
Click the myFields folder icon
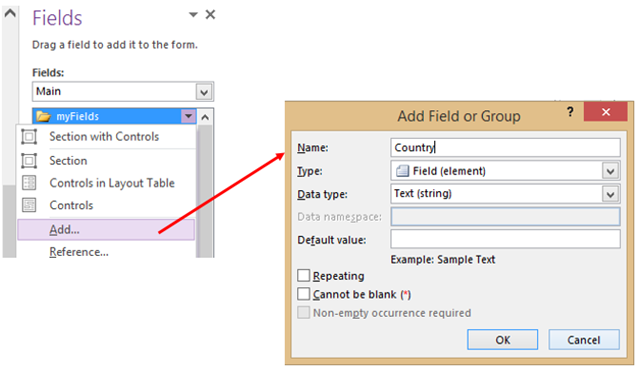43,117
